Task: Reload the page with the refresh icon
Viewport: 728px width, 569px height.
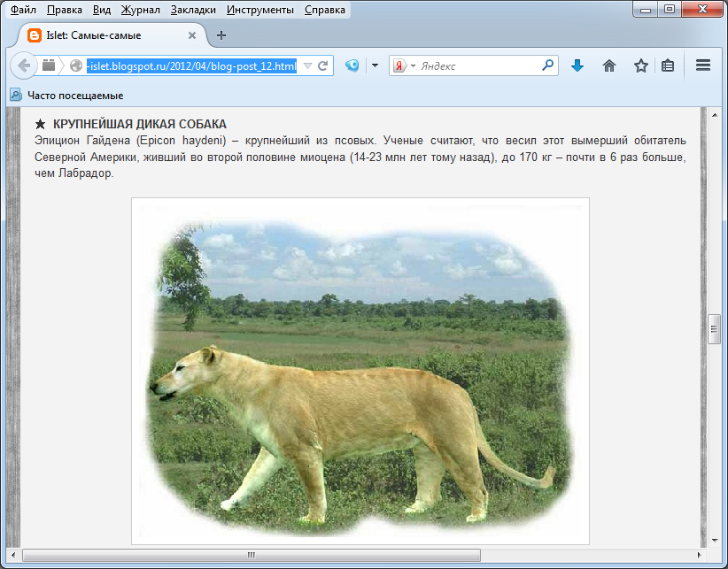Action: pos(324,65)
